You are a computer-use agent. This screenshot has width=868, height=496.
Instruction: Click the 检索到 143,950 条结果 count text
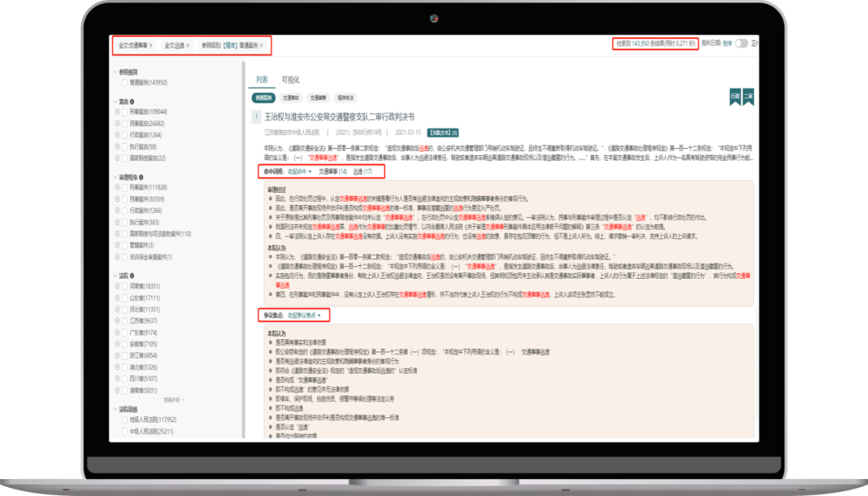pyautogui.click(x=656, y=43)
